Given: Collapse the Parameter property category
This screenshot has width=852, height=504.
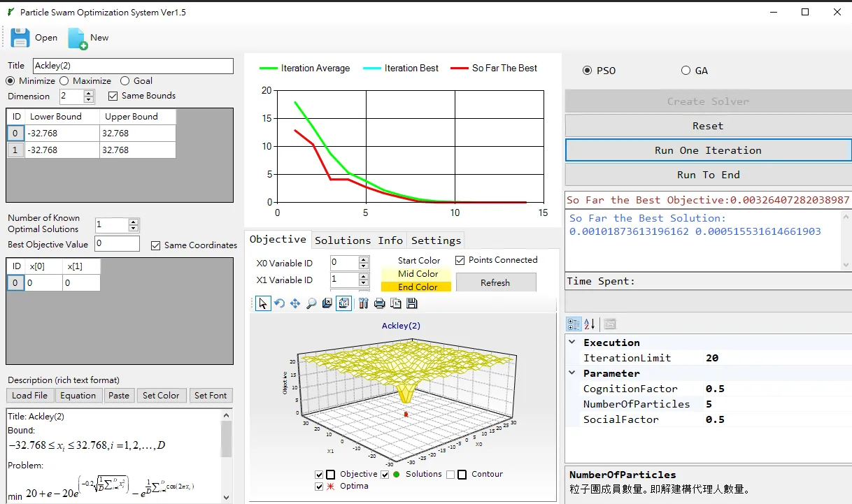Looking at the screenshot, I should 572,373.
